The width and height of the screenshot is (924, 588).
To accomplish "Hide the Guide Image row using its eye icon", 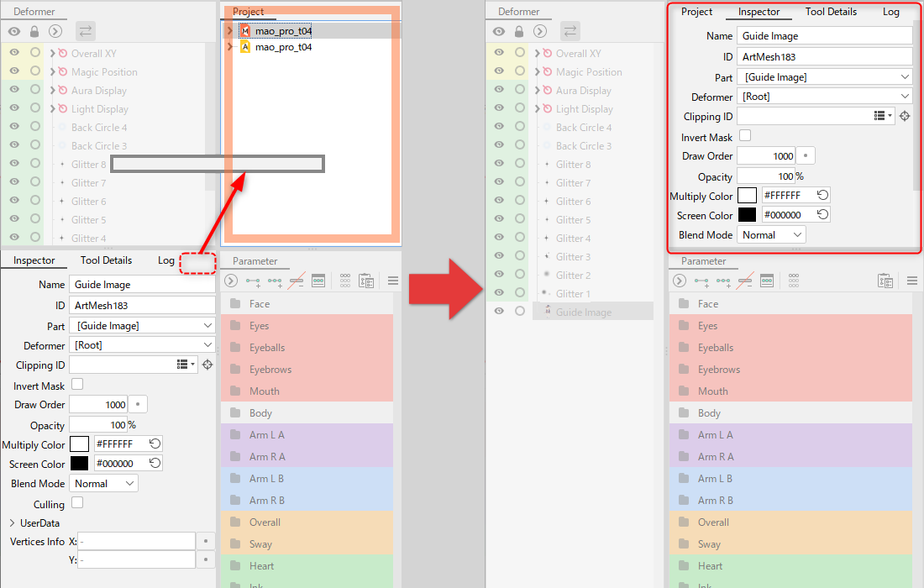I will click(499, 312).
